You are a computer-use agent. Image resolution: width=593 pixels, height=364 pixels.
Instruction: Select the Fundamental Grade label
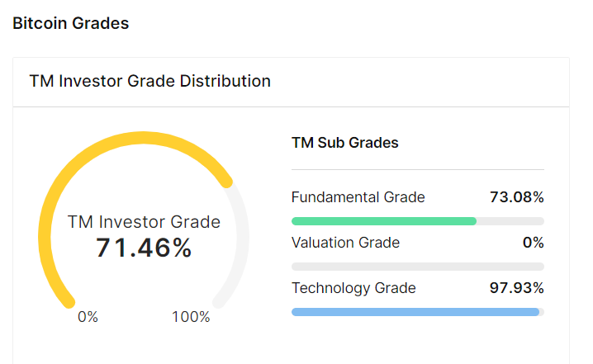click(x=358, y=197)
